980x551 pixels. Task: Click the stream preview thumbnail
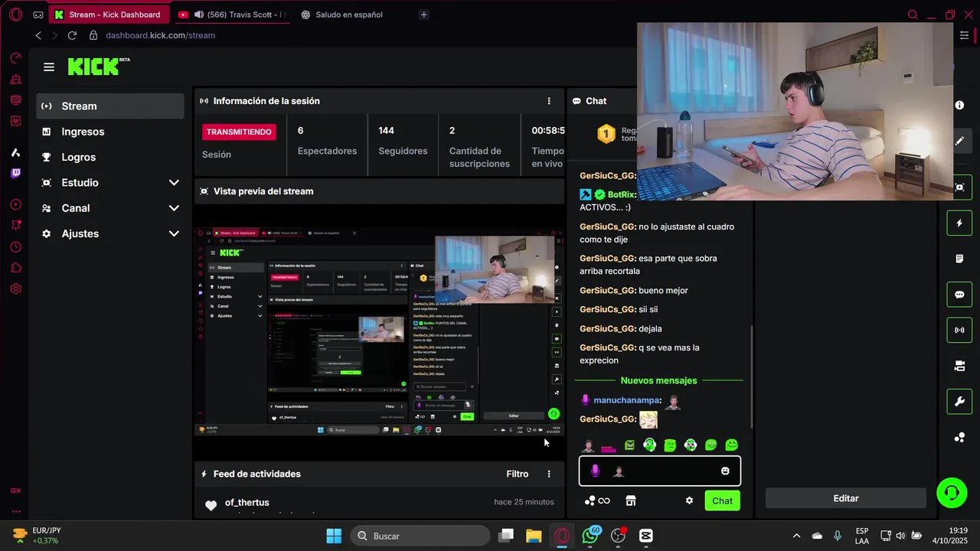coord(379,331)
